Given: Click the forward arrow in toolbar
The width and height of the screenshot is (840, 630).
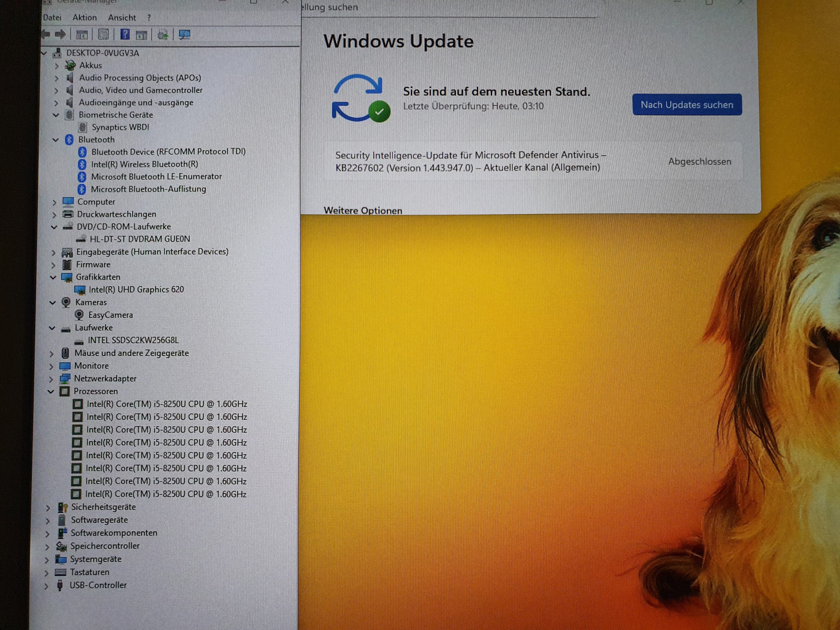Looking at the screenshot, I should (x=60, y=34).
